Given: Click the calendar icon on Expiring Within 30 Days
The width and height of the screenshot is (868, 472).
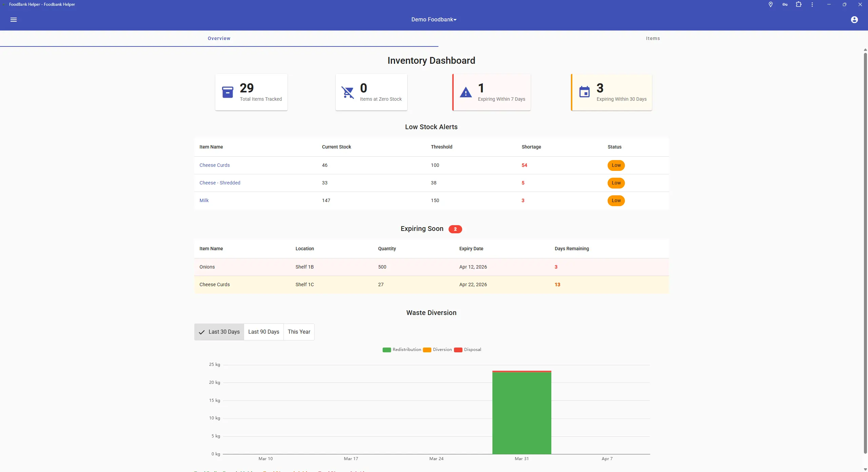Looking at the screenshot, I should 585,92.
